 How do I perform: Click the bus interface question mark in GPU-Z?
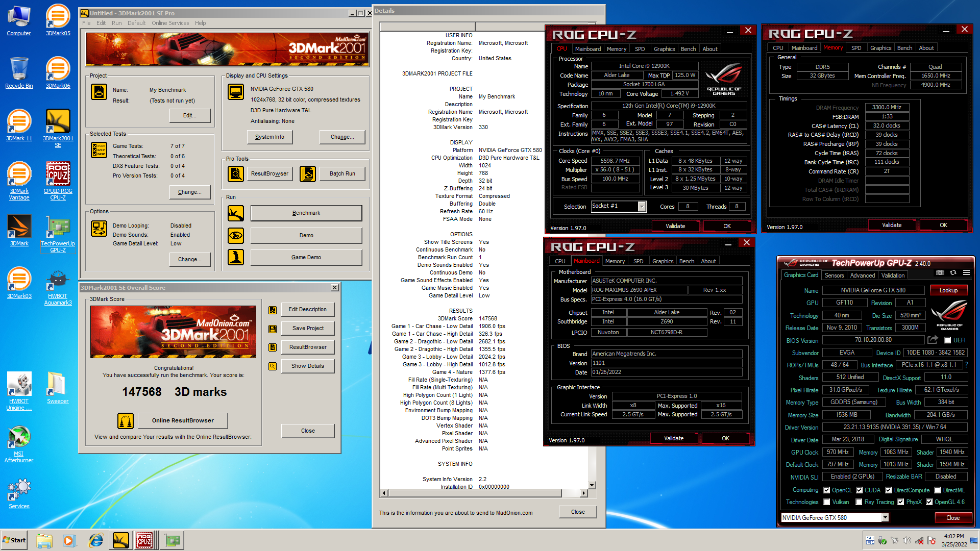(966, 365)
